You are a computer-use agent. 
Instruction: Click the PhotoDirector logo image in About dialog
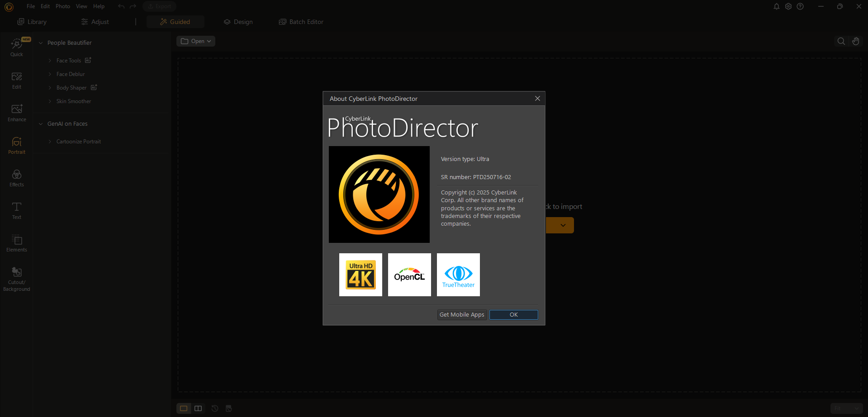click(379, 194)
